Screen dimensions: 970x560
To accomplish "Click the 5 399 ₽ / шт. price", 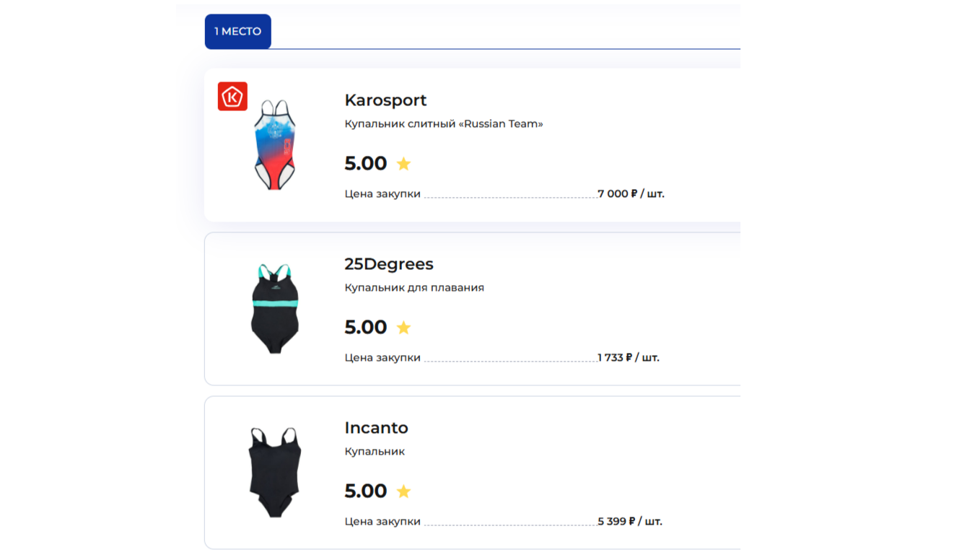I will pos(630,522).
